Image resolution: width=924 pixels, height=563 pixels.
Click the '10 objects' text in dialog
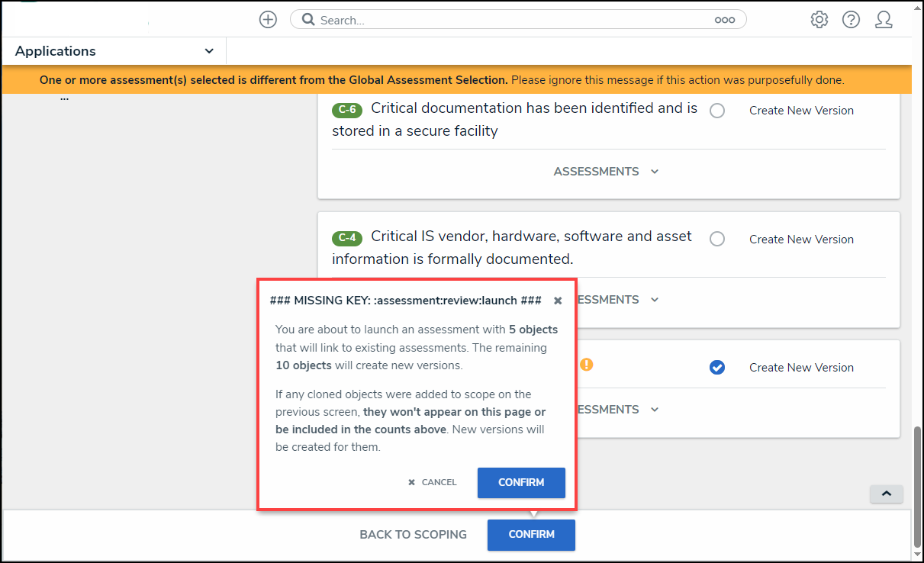tap(304, 365)
